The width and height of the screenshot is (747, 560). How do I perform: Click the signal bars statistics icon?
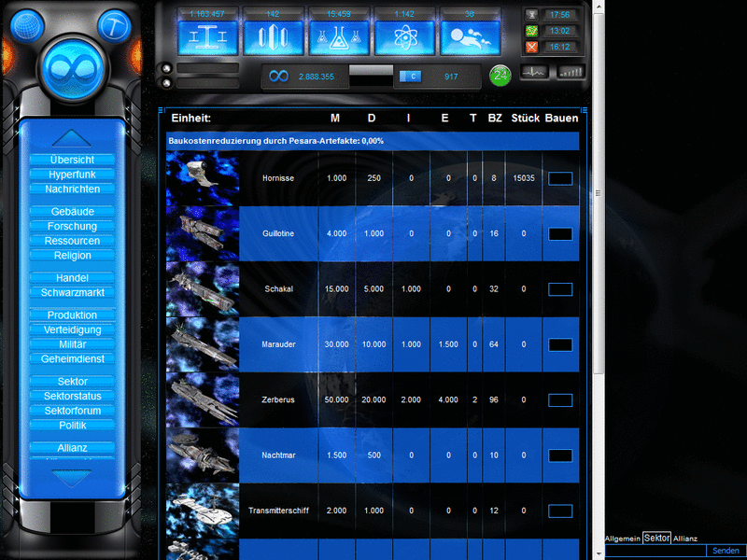point(571,72)
